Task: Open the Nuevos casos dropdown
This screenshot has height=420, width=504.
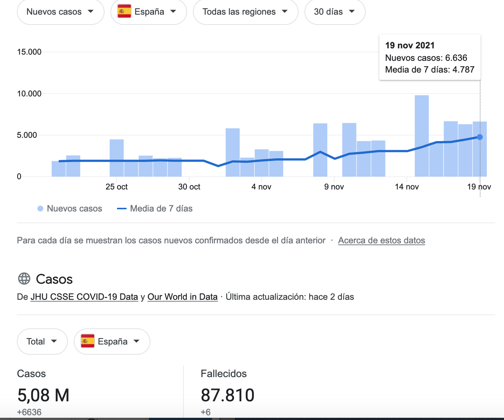Action: (61, 12)
